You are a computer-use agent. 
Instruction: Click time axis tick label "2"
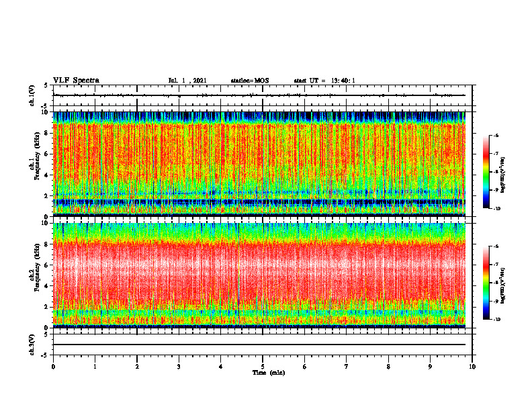pyautogui.click(x=137, y=367)
